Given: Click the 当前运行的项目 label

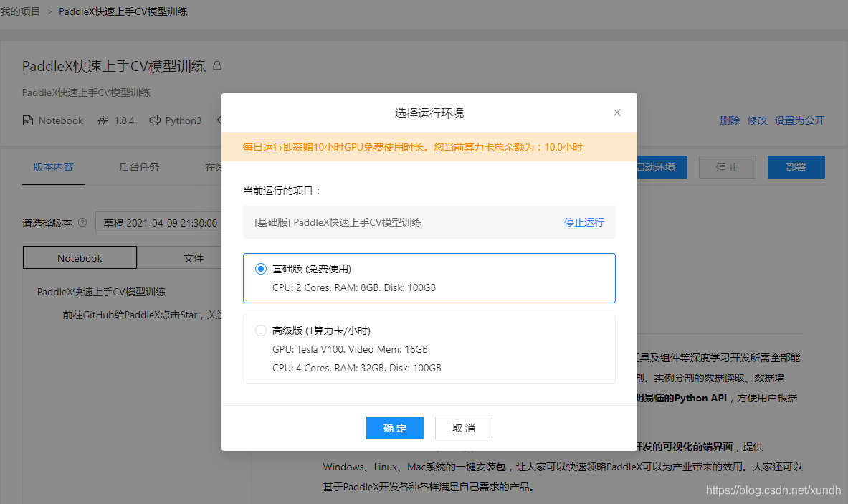Looking at the screenshot, I should click(x=282, y=191).
